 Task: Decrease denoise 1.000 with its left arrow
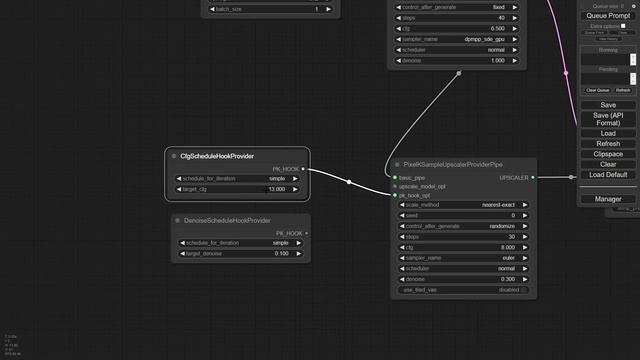pyautogui.click(x=398, y=60)
